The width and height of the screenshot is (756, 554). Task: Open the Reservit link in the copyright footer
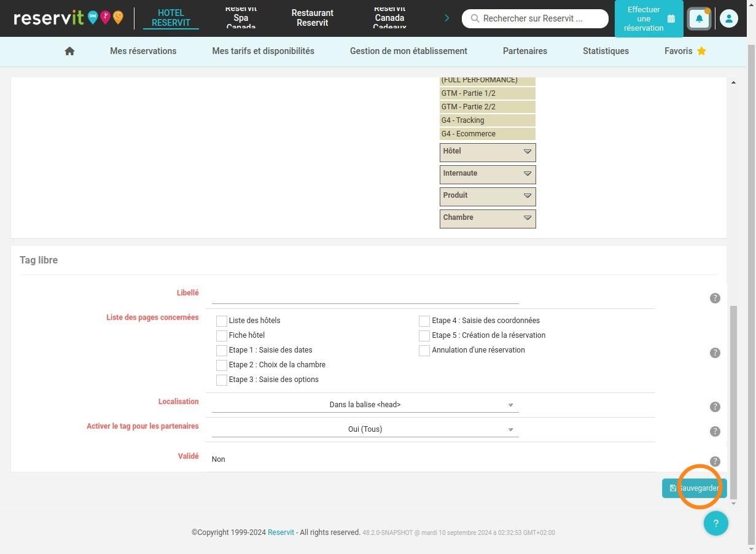click(281, 533)
